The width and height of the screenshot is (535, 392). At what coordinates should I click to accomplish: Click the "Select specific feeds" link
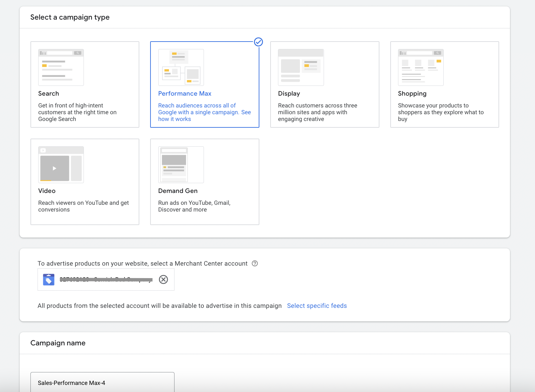(x=317, y=306)
